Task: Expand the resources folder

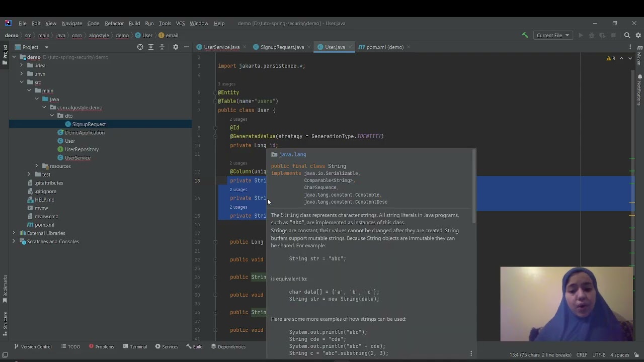Action: coord(37,166)
